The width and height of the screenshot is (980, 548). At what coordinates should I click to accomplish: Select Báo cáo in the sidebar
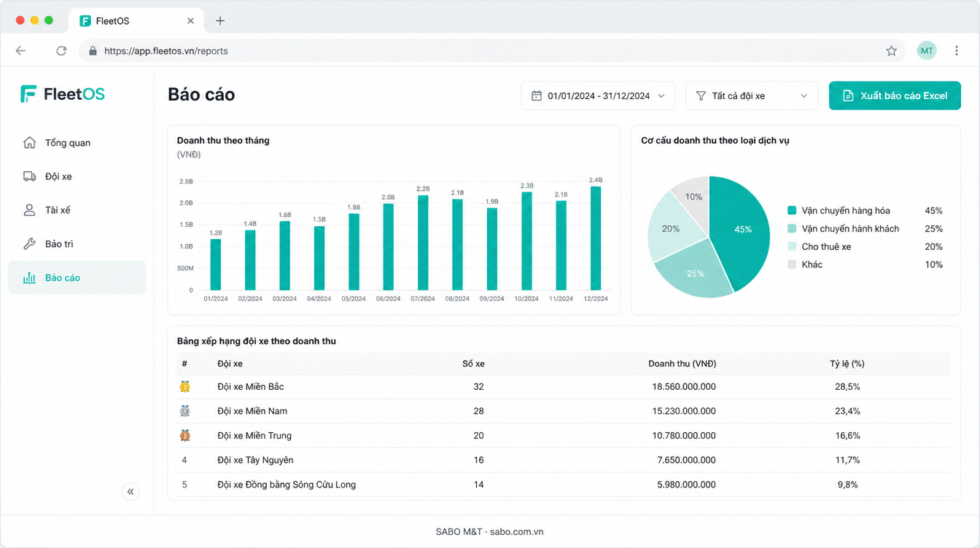click(77, 278)
